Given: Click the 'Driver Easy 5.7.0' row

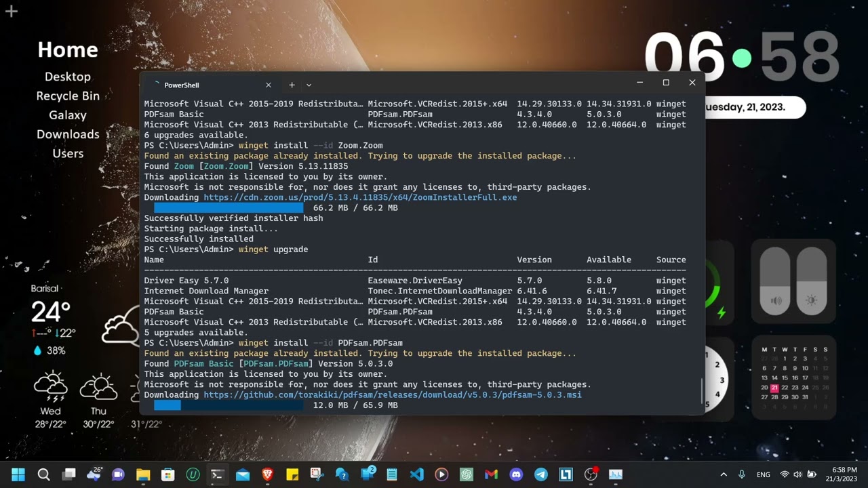Looking at the screenshot, I should pos(415,281).
